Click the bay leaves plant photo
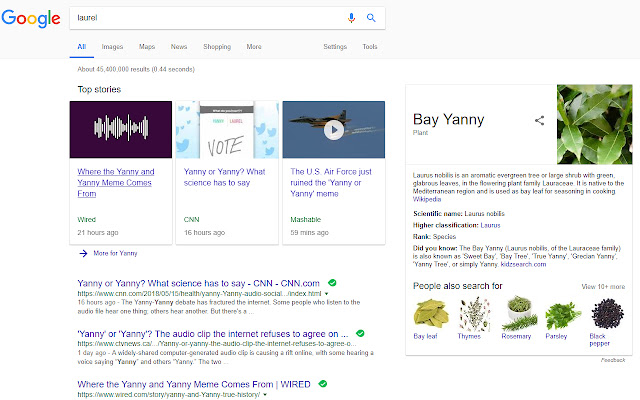 (595, 124)
